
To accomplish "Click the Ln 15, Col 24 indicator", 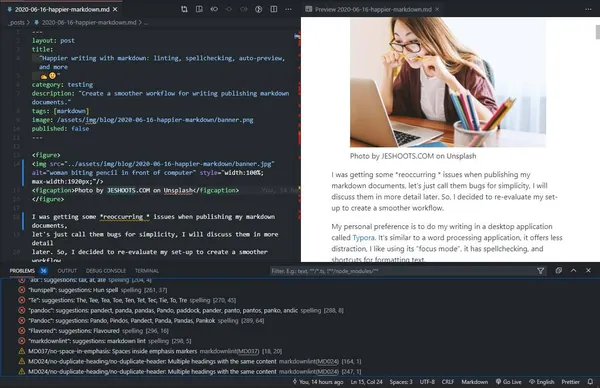I will click(366, 382).
